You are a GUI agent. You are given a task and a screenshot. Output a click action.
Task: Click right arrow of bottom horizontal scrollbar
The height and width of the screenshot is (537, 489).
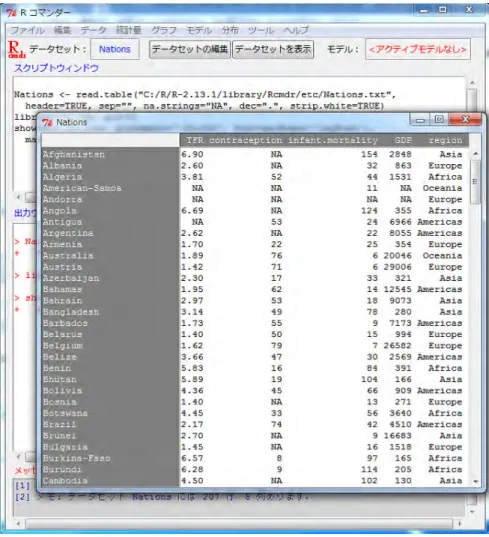459,523
